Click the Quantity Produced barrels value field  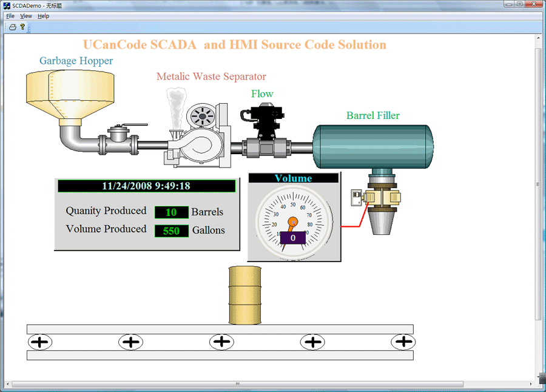point(171,212)
